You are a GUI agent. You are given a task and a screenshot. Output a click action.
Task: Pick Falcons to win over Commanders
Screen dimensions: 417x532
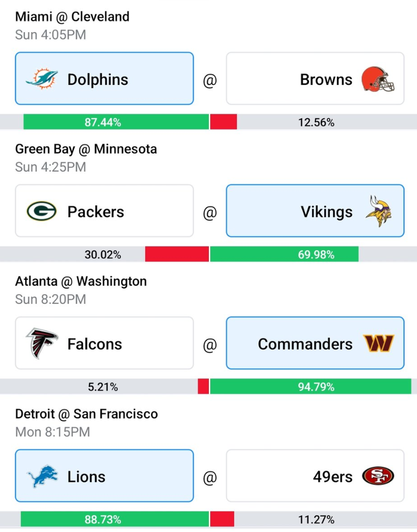click(104, 343)
